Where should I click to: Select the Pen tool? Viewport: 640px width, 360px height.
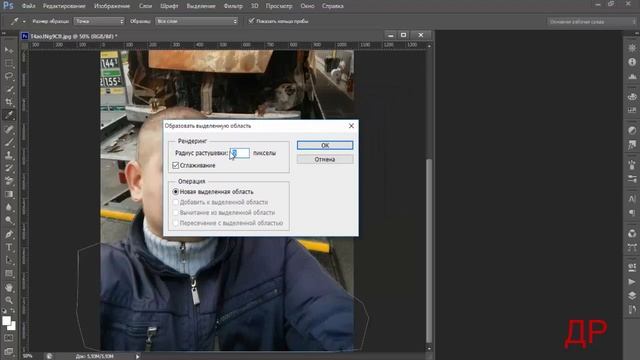point(9,235)
